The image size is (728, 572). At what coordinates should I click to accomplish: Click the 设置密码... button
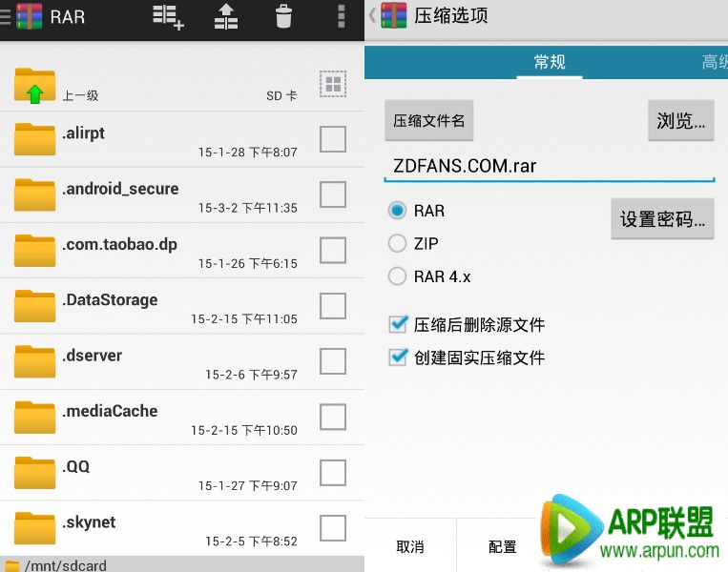pyautogui.click(x=662, y=218)
